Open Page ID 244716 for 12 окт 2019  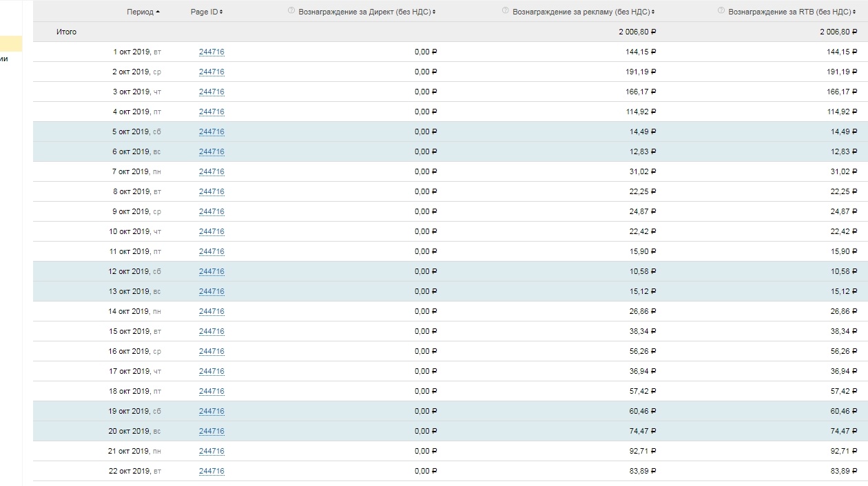point(211,271)
